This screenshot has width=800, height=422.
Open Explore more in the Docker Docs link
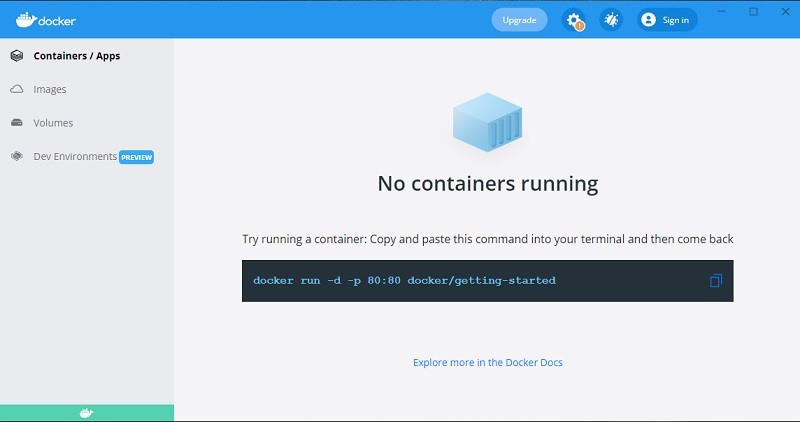pyautogui.click(x=487, y=362)
